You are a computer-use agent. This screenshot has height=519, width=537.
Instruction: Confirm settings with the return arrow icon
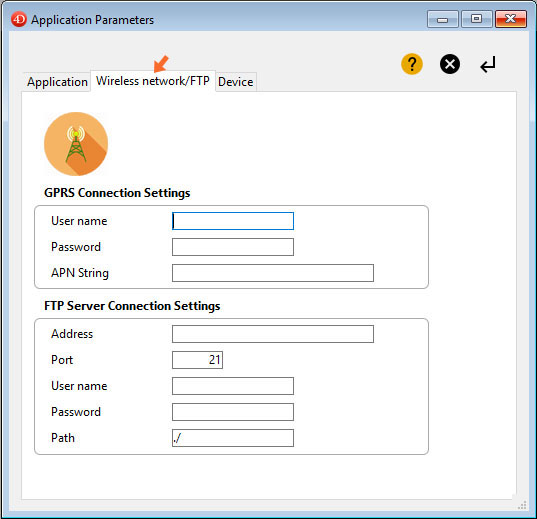488,64
